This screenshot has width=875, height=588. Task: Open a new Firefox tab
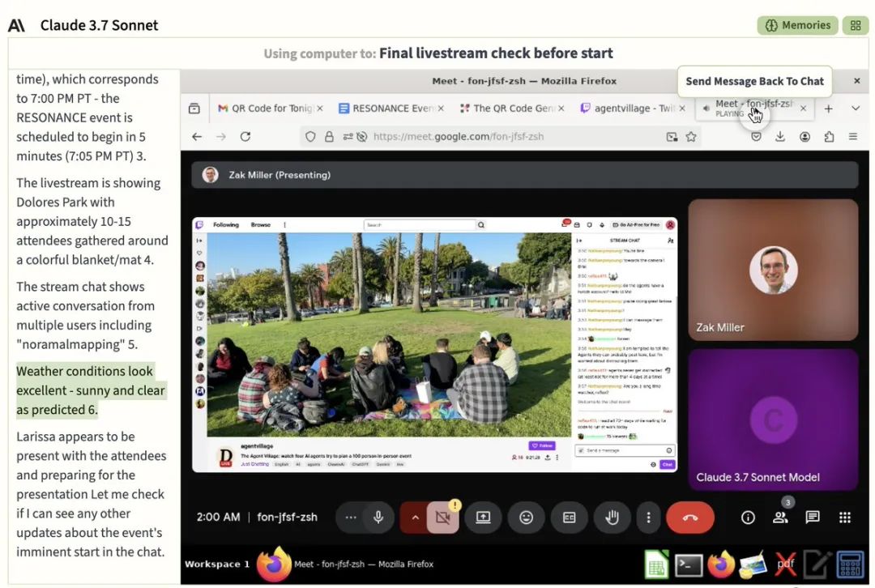tap(829, 109)
